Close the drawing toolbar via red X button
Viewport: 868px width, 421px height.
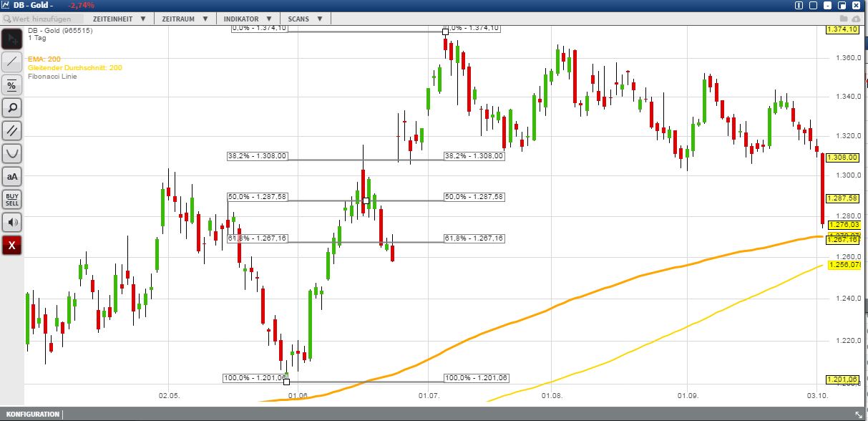(10, 245)
